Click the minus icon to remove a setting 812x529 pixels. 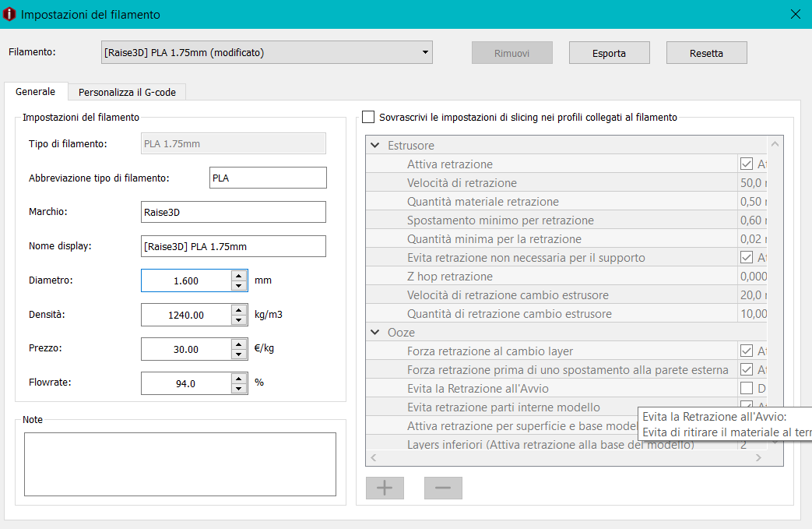pos(443,488)
